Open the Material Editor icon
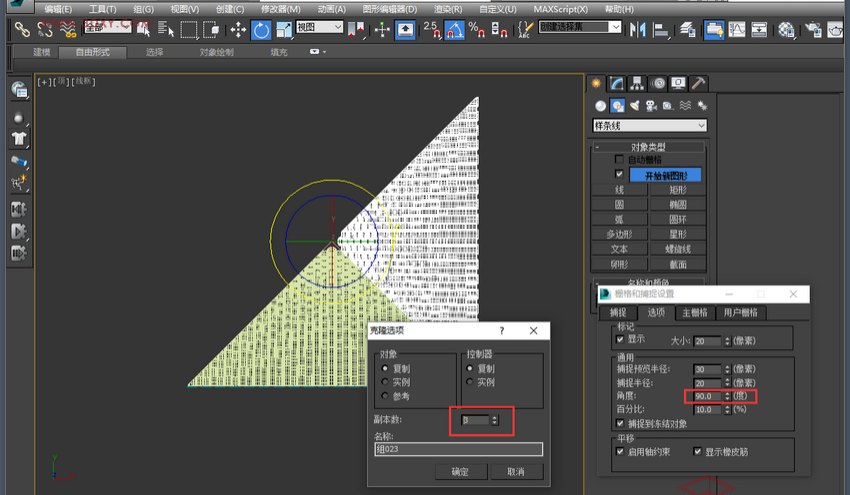850x495 pixels. tap(786, 29)
